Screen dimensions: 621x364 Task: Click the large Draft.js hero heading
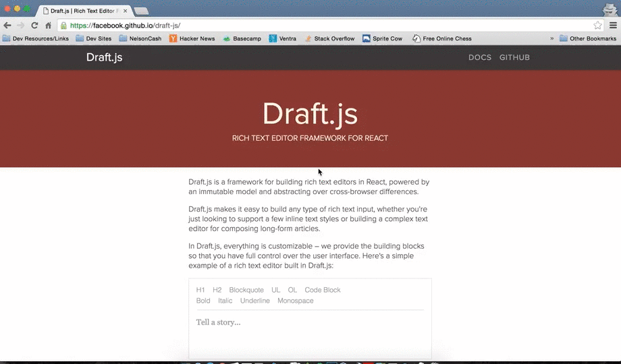(x=310, y=115)
